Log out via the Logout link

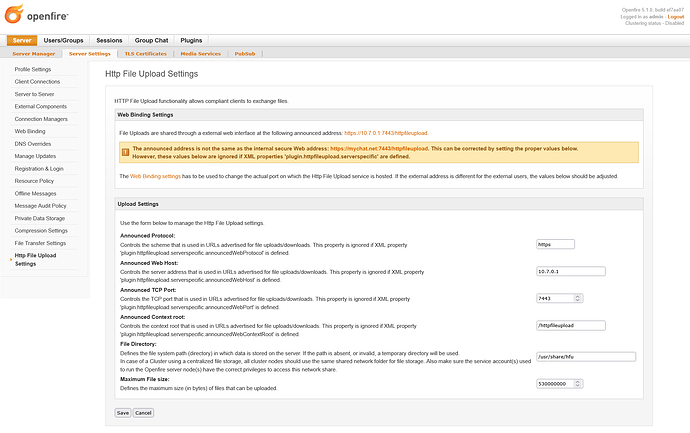click(675, 17)
